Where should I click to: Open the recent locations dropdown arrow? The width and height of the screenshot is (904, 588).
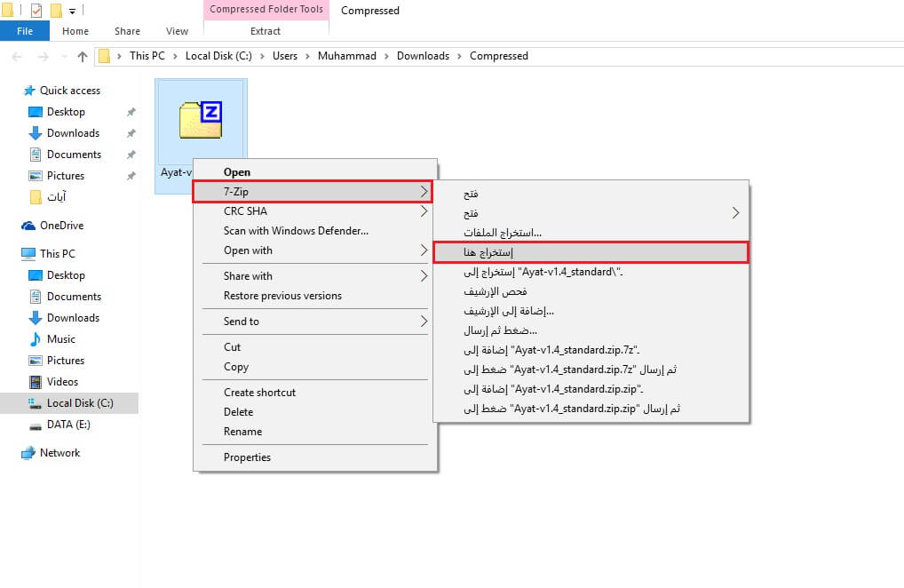click(x=64, y=57)
